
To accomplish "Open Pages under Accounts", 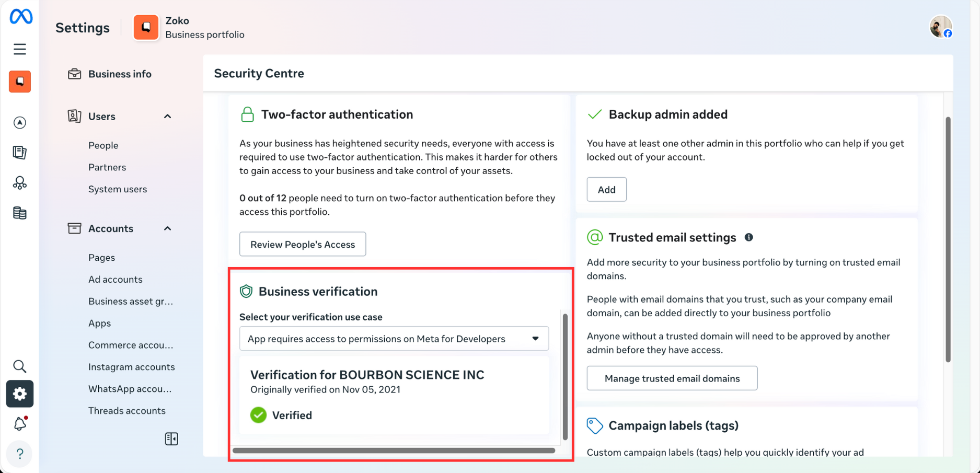I will click(x=101, y=257).
